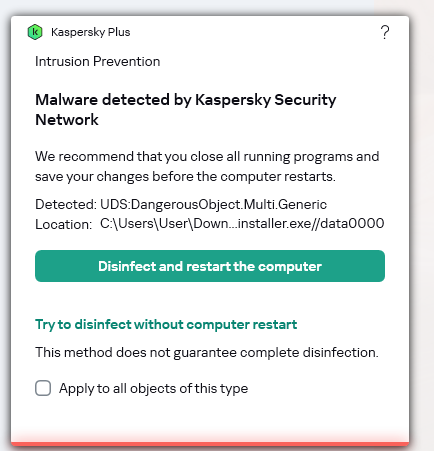Click the green Kaspersky hexagon logo
This screenshot has width=434, height=451.
point(35,32)
